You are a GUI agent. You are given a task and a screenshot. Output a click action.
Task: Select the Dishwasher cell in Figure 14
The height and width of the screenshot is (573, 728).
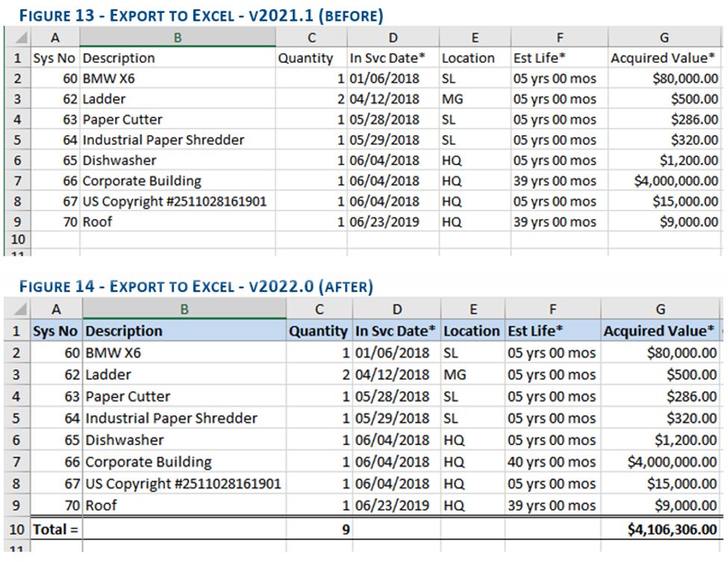pos(184,440)
